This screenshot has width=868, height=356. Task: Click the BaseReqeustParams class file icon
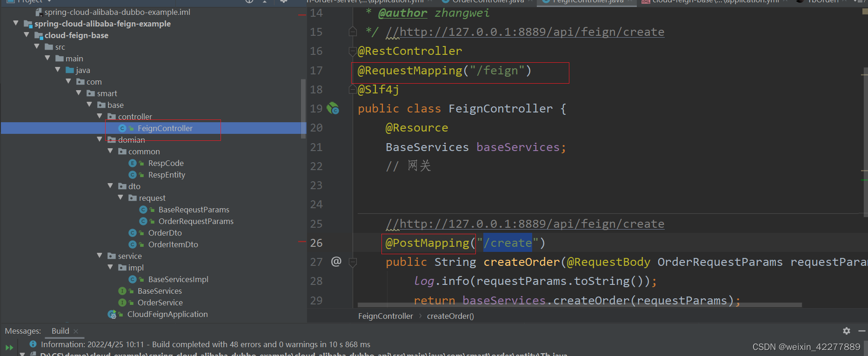143,210
